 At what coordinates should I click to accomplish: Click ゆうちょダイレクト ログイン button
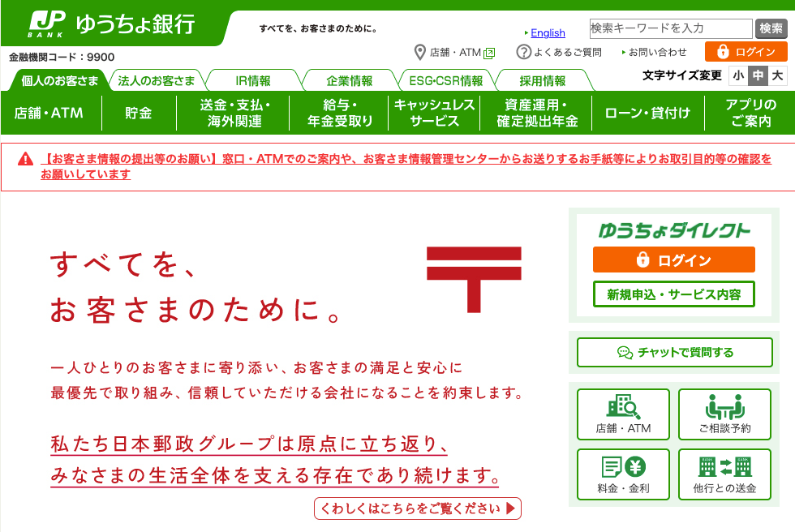(x=674, y=260)
